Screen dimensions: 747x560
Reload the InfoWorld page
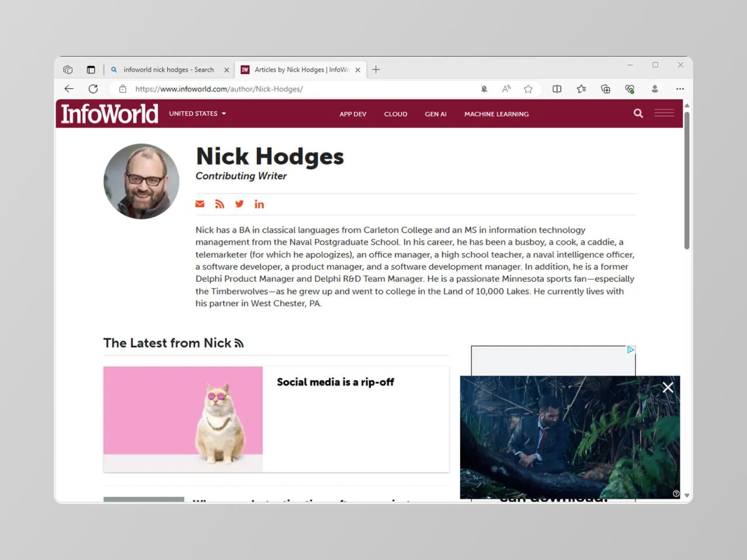pos(93,89)
